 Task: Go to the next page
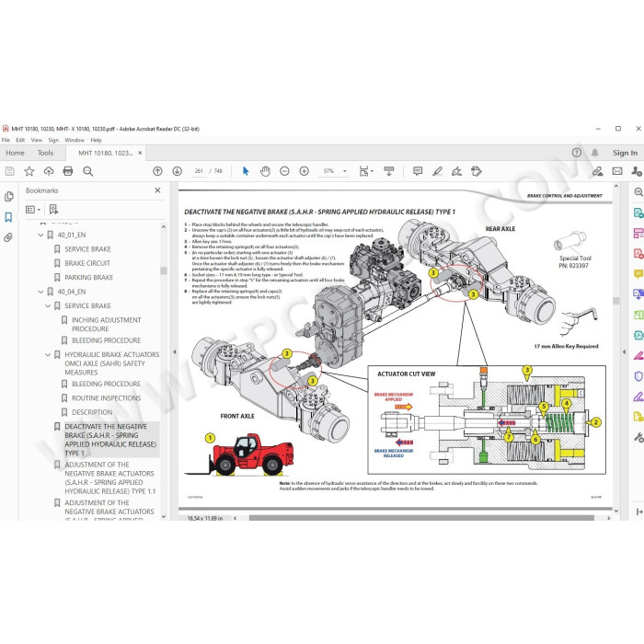click(177, 171)
